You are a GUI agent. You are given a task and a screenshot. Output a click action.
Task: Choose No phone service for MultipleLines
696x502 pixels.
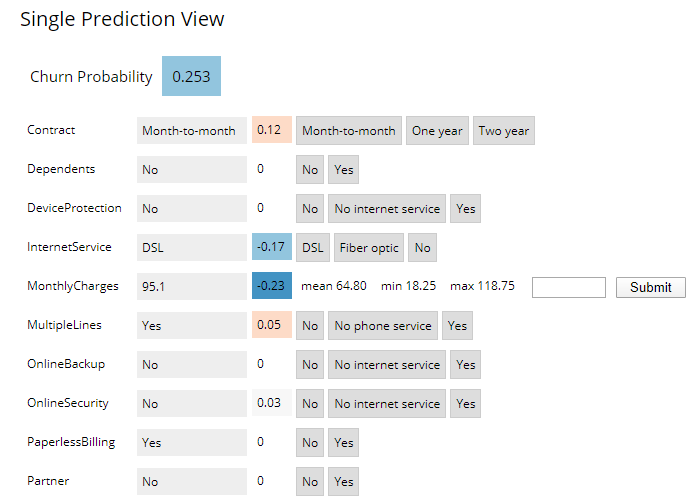(x=383, y=325)
